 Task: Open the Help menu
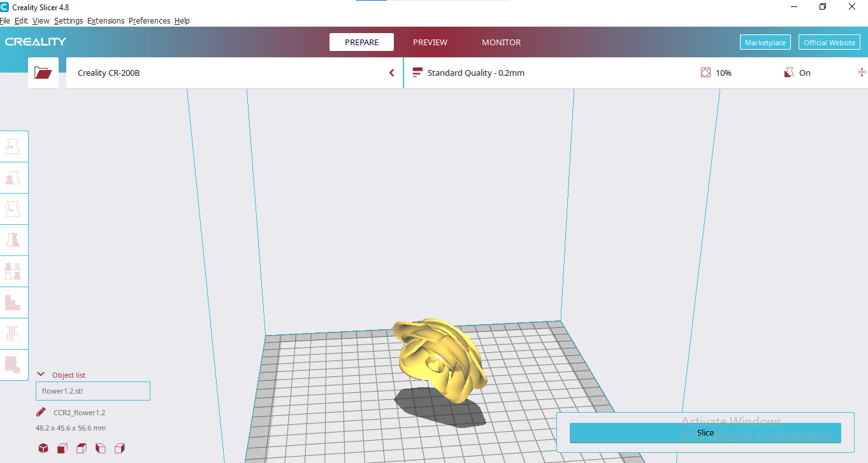pos(182,20)
